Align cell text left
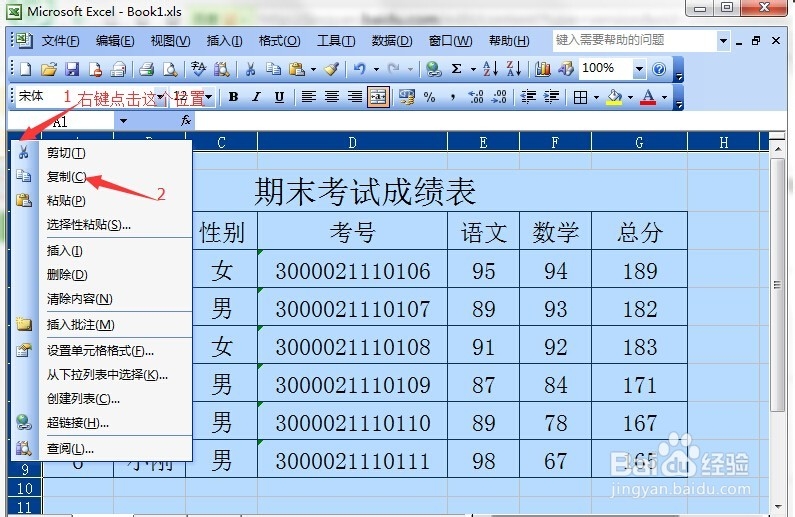 click(x=308, y=97)
